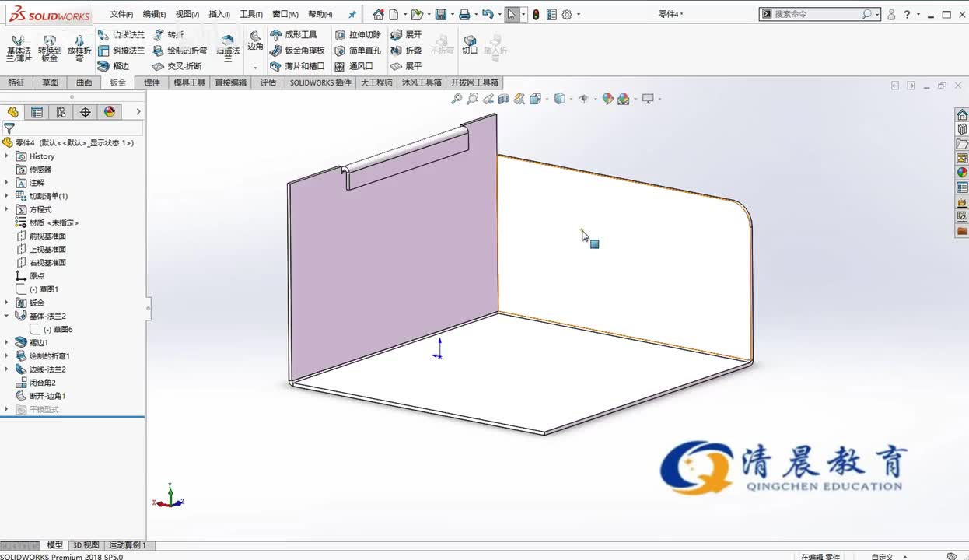Expand the 边线-法兰2 feature node
The width and height of the screenshot is (969, 560).
click(6, 369)
